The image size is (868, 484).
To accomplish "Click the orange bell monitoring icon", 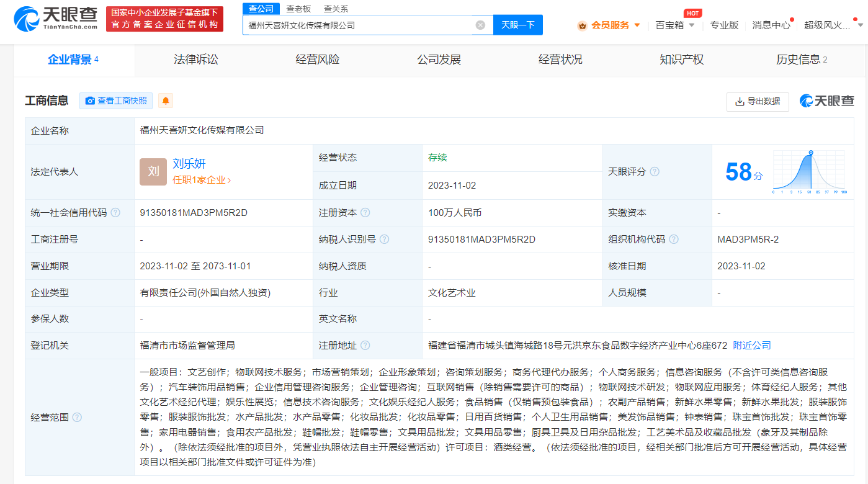I will [x=165, y=100].
